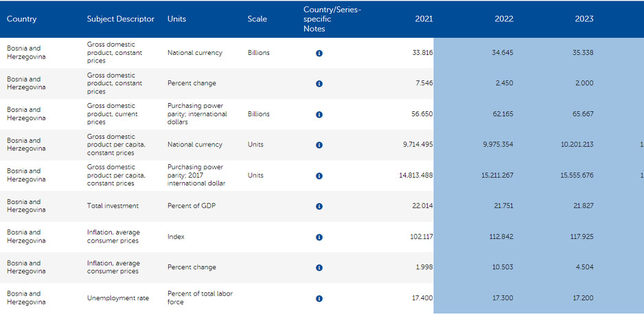This screenshot has height=314, width=644.
Task: Select the Scale column header
Action: (x=257, y=19)
